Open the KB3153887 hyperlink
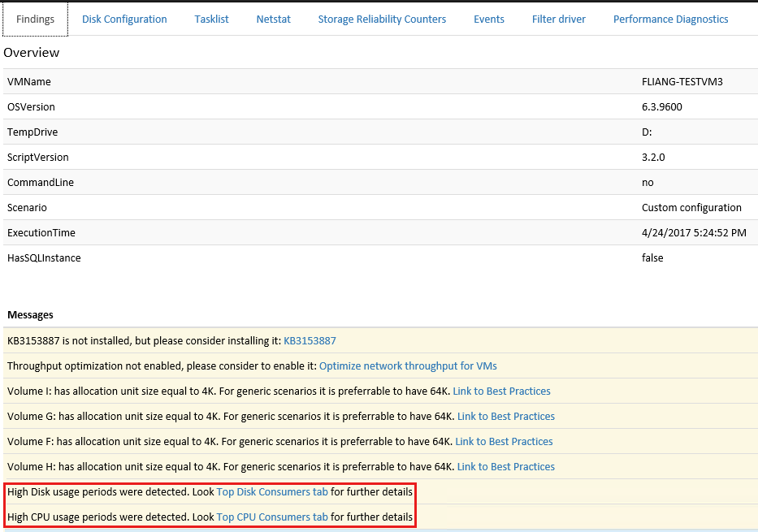Viewport: 758px width, 532px height. (x=310, y=340)
